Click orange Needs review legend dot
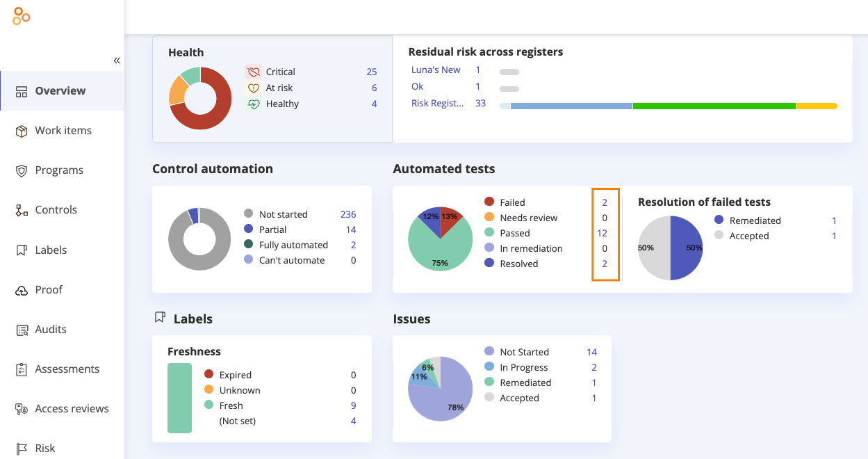Image resolution: width=868 pixels, height=459 pixels. pos(489,217)
